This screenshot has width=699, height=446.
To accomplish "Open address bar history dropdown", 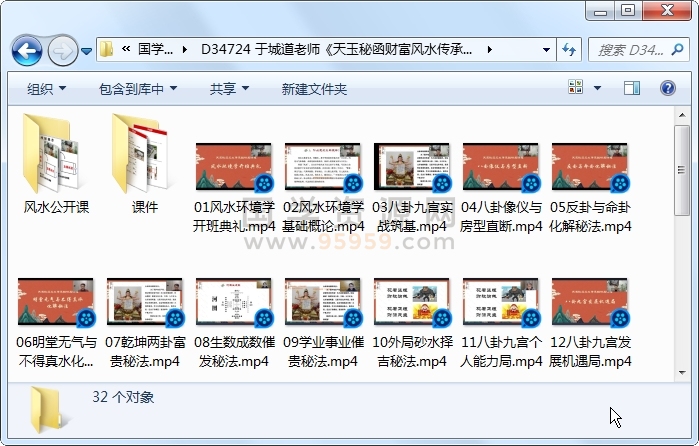I will point(546,50).
